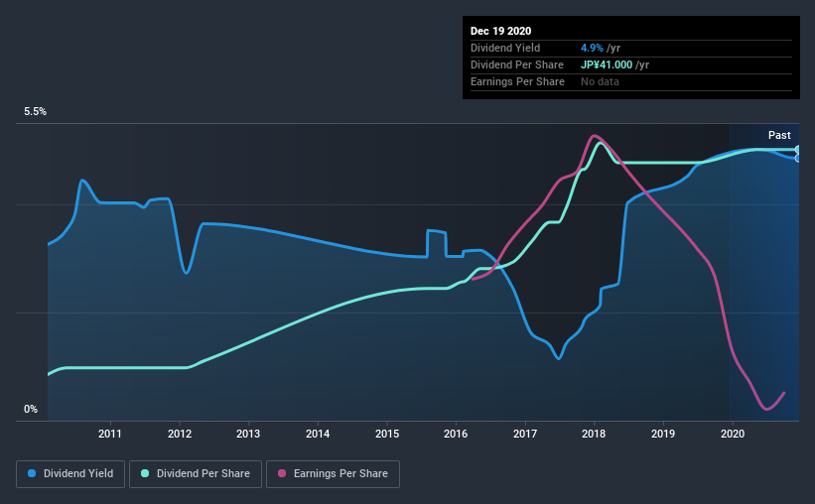The image size is (815, 504).
Task: Click the 2014 year on the timeline
Action: click(x=318, y=434)
